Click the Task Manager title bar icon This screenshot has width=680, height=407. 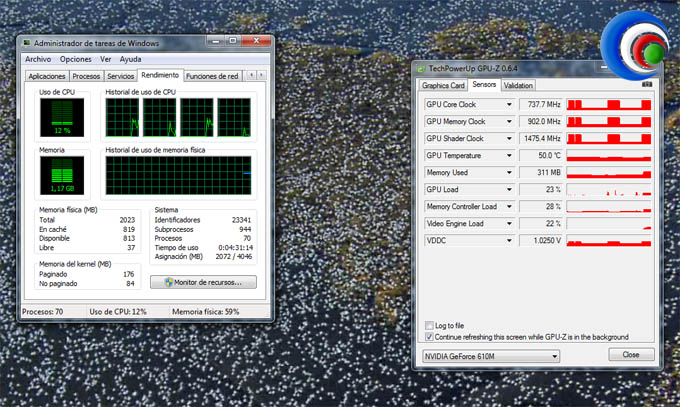27,43
